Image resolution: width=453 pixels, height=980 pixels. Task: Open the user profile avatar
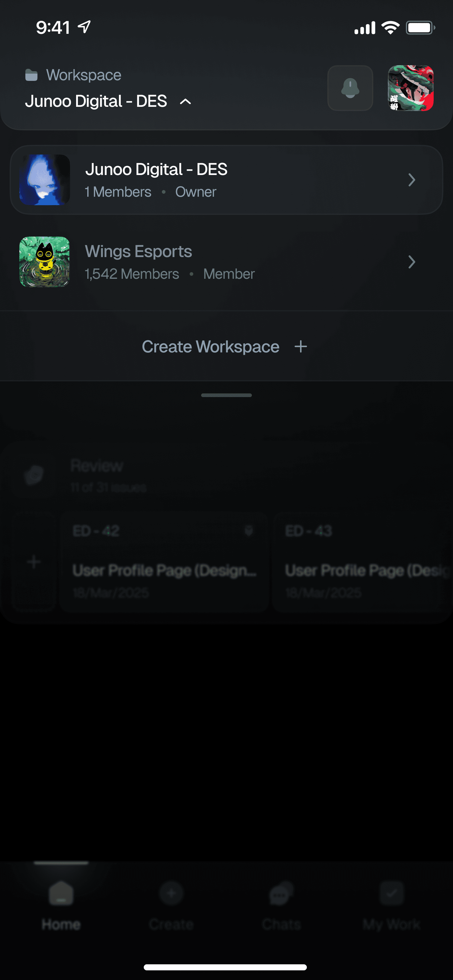coord(410,88)
